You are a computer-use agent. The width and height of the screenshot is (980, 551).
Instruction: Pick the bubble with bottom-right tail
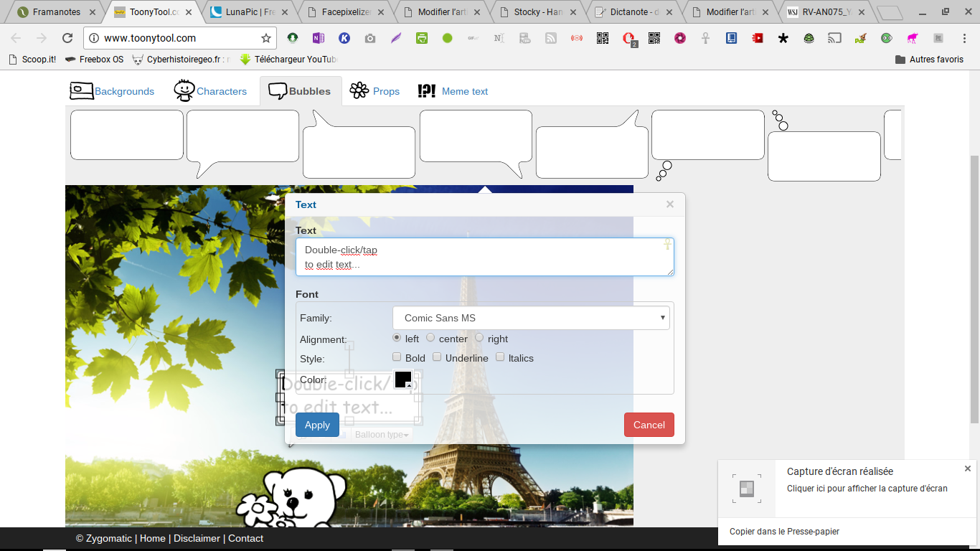click(476, 143)
